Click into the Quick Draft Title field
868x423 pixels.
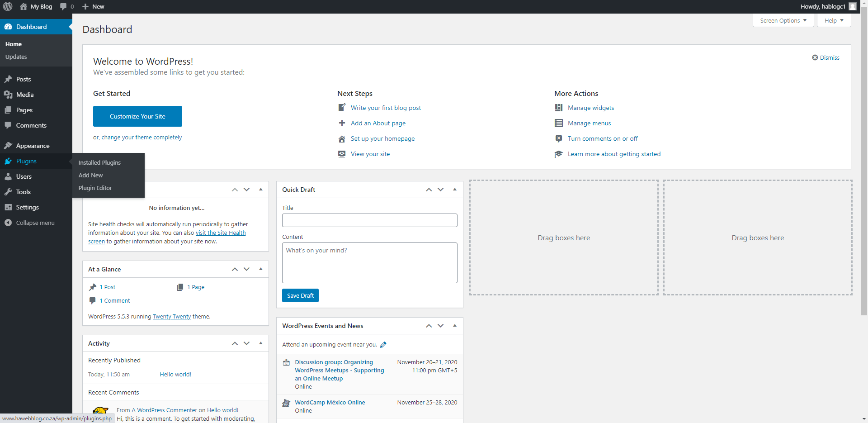(369, 220)
